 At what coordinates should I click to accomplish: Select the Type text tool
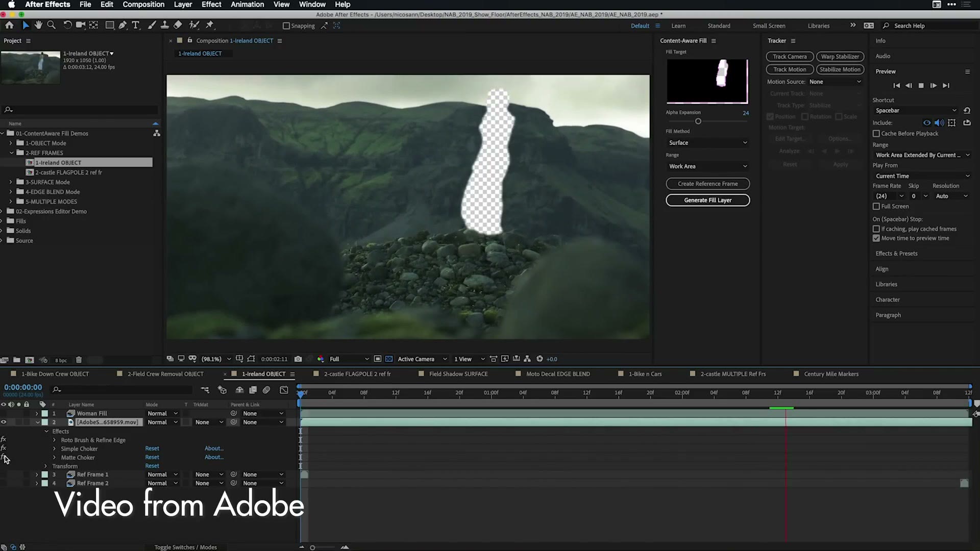click(135, 25)
